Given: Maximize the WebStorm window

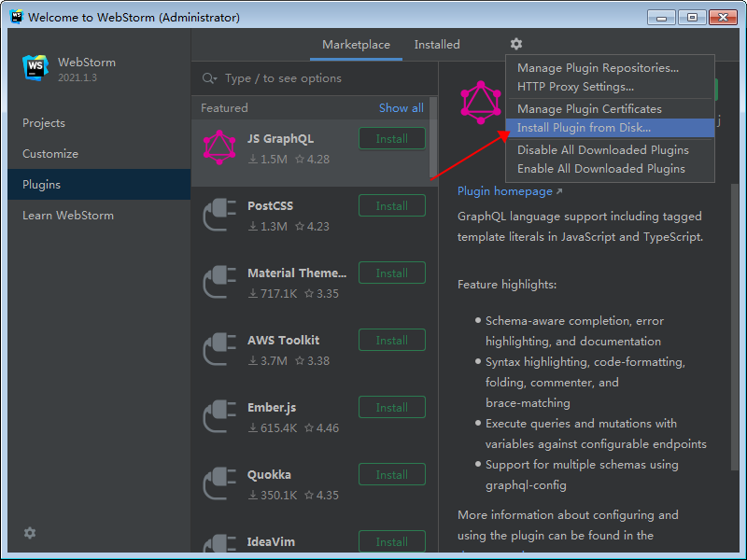Looking at the screenshot, I should [692, 18].
